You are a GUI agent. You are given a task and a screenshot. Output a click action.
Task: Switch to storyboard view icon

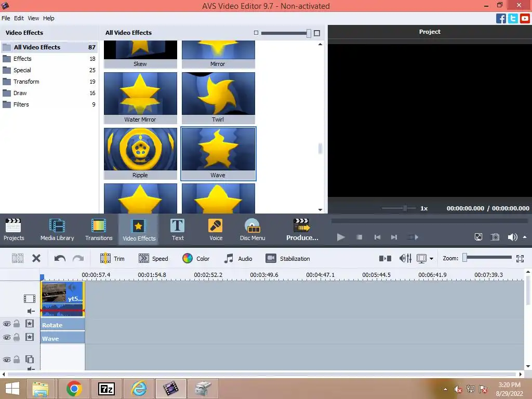(385, 259)
